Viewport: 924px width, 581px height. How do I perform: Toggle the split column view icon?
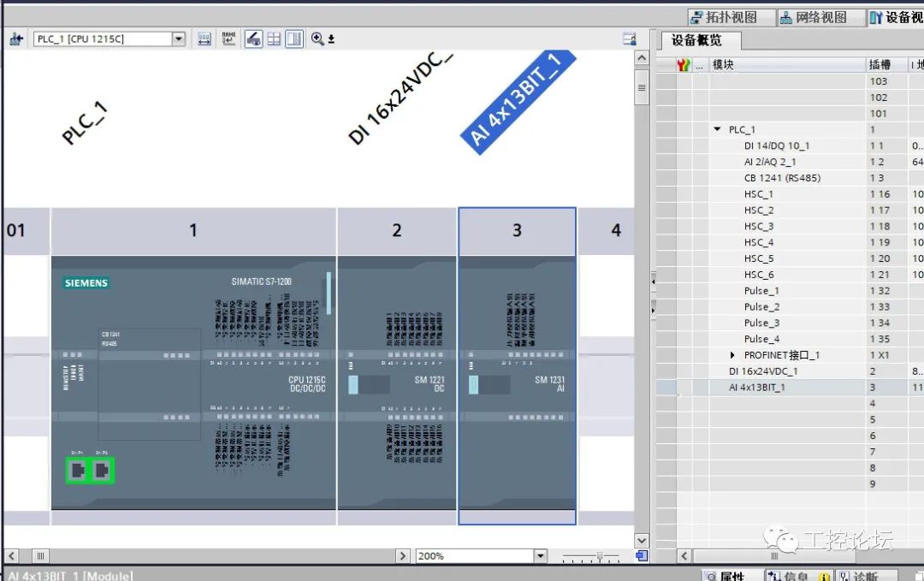pos(294,39)
